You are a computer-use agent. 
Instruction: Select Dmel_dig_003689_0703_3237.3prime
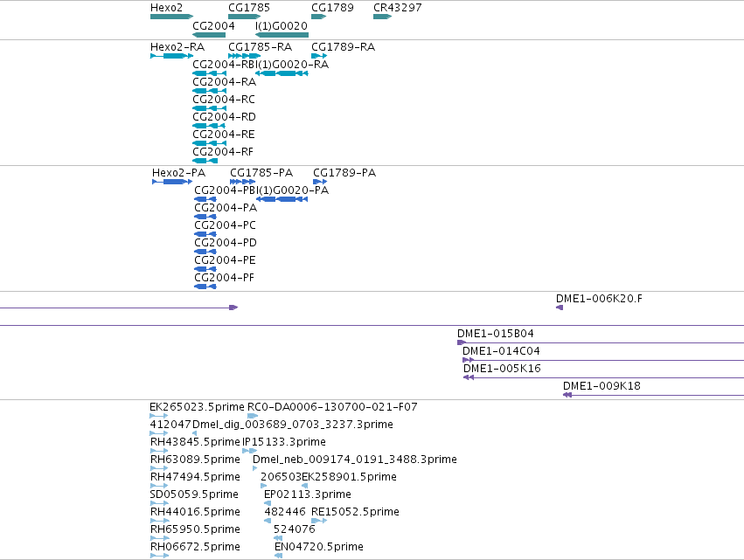point(195,433)
